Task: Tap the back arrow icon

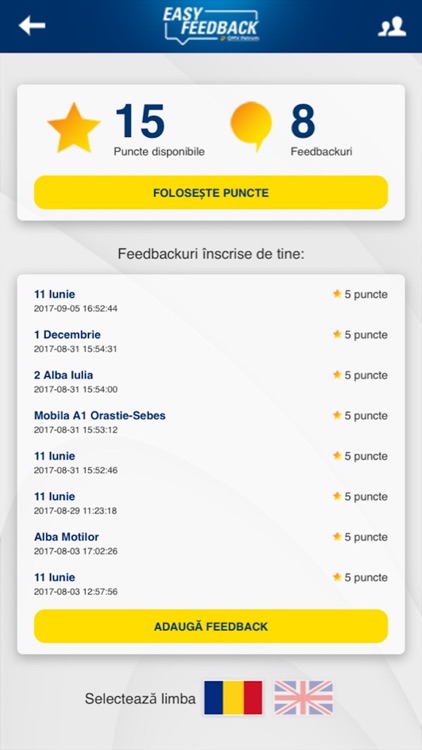Action: tap(32, 26)
